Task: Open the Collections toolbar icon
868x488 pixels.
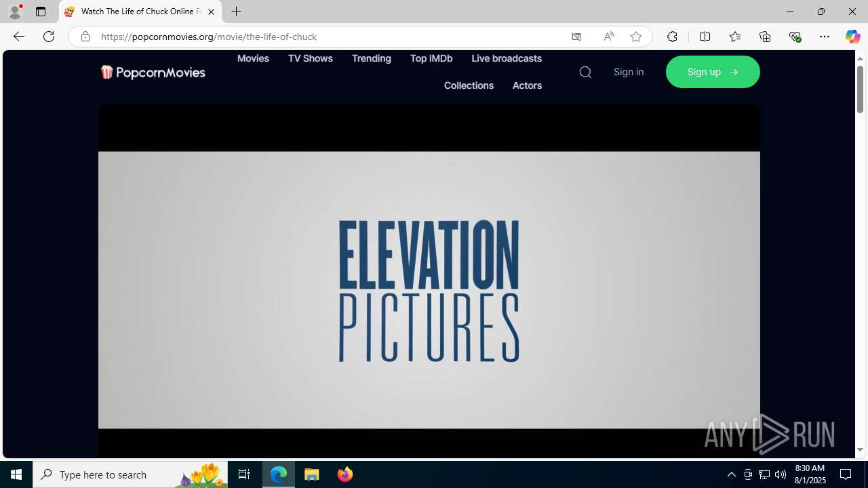Action: click(x=765, y=37)
